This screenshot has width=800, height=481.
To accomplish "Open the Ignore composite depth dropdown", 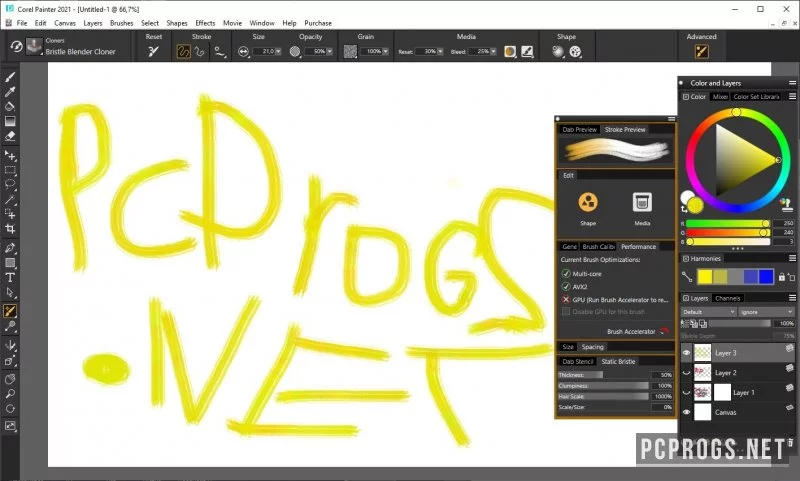I will [767, 312].
